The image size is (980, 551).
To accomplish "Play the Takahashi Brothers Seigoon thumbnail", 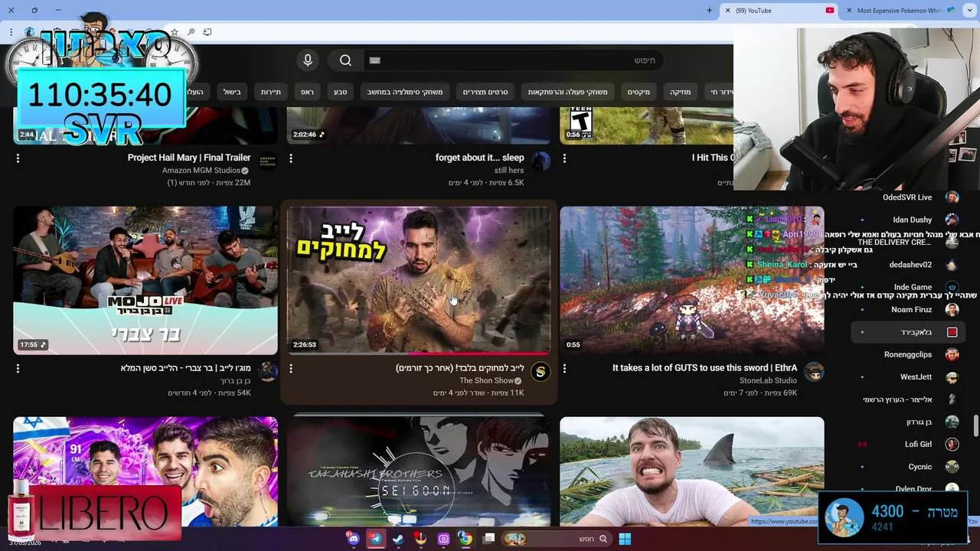I will pos(419,471).
